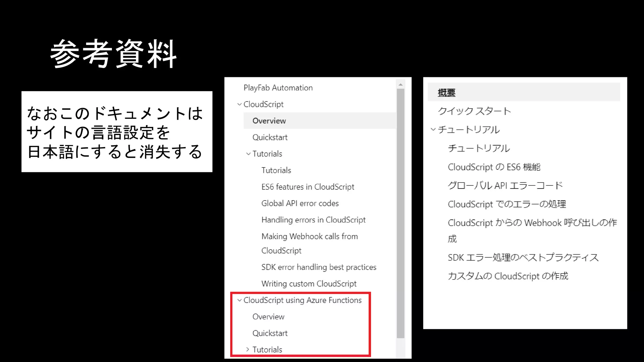Click the CloudScript tree heading
644x362 pixels.
pyautogui.click(x=264, y=104)
